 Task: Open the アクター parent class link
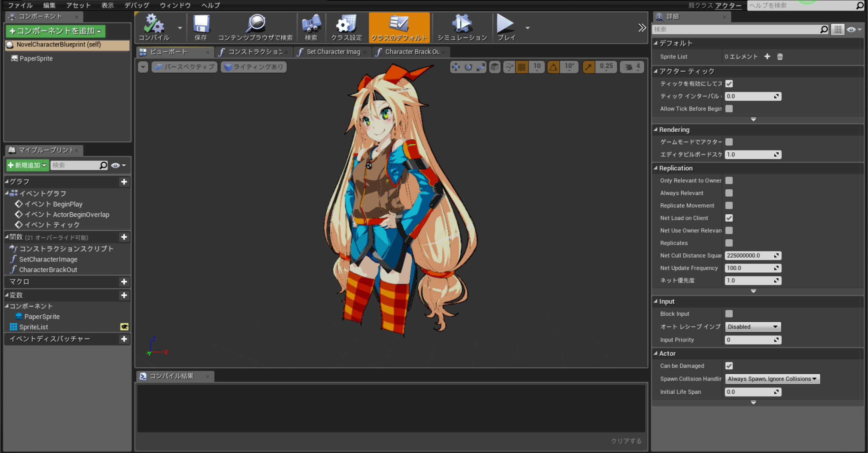point(728,6)
